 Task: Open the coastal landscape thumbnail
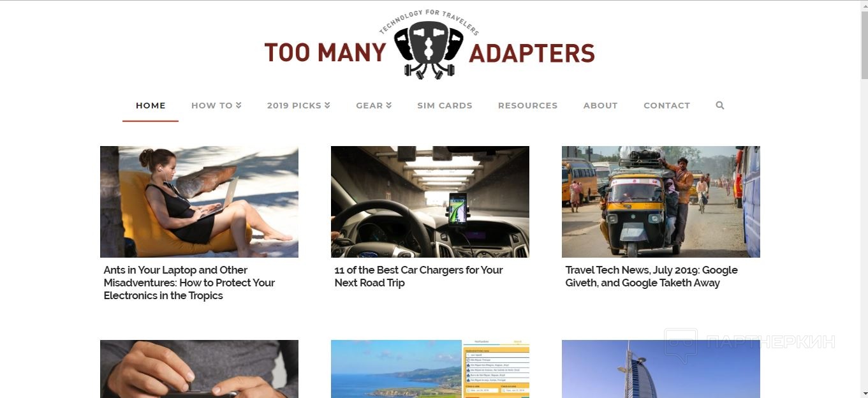click(430, 369)
